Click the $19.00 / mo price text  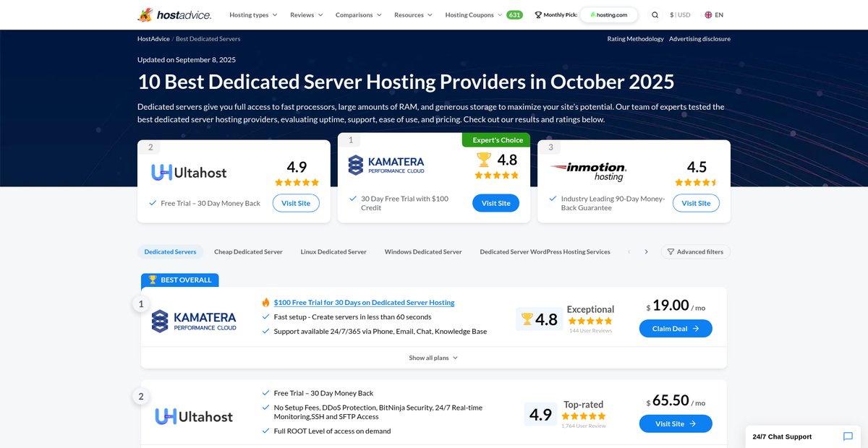tap(676, 306)
